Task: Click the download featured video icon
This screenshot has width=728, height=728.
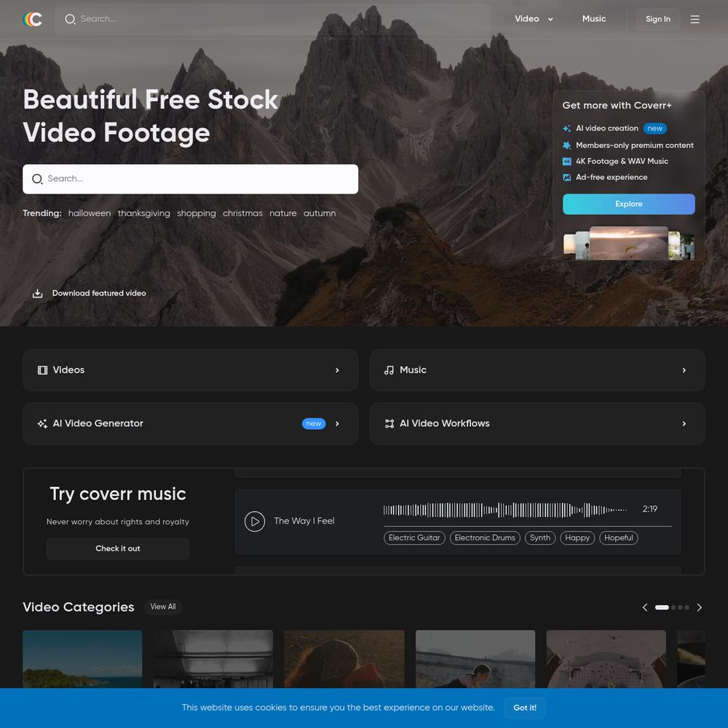Action: (x=38, y=293)
